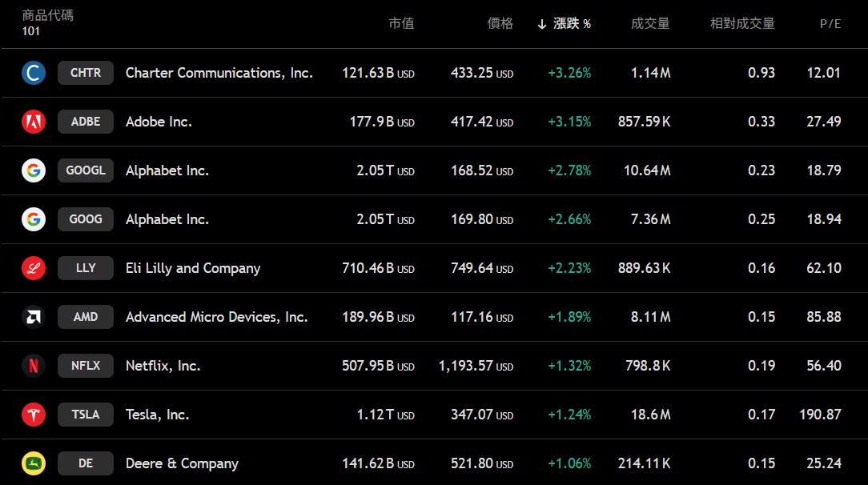Click the P/E column header
The image size is (868, 485).
830,24
